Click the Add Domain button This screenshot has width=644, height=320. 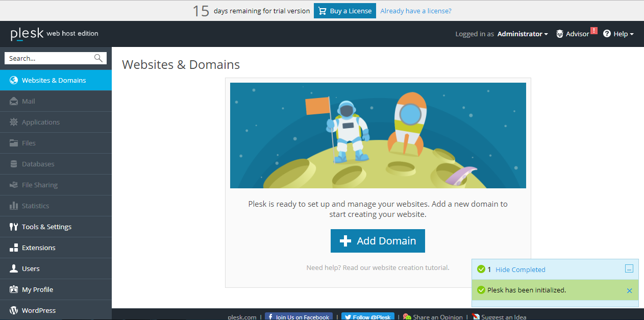point(378,241)
